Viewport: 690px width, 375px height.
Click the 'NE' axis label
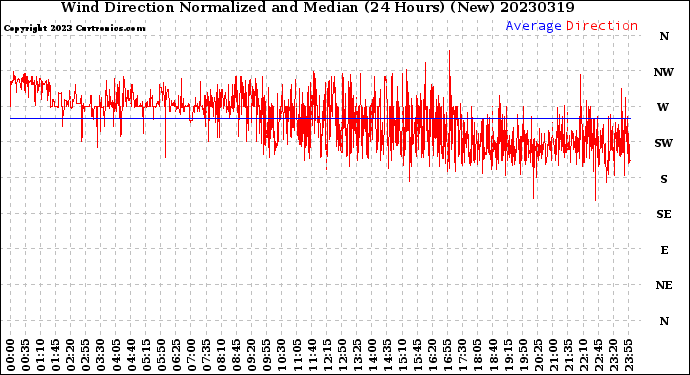[x=664, y=286]
